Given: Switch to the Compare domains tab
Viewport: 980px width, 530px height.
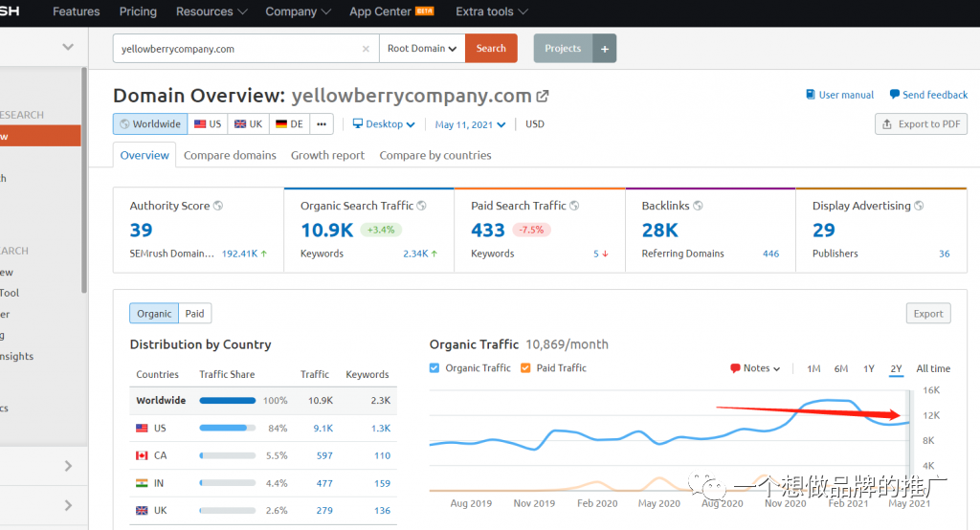Looking at the screenshot, I should coord(230,155).
